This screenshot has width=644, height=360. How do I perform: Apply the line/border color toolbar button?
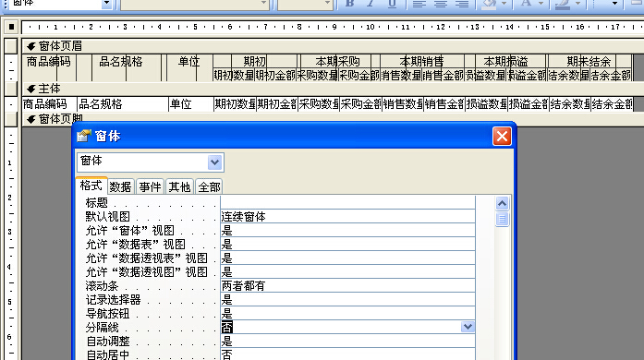563,4
